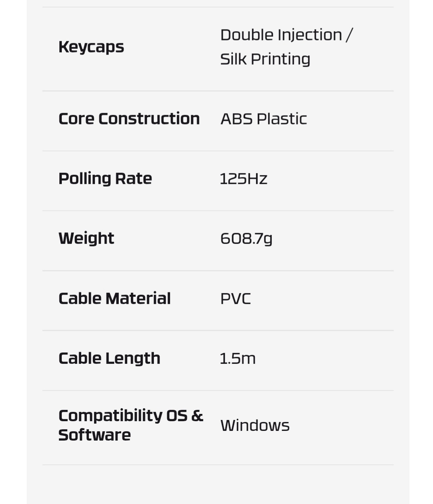Click the word 'Compatibility' in the label
433x504 pixels.
pos(110,416)
